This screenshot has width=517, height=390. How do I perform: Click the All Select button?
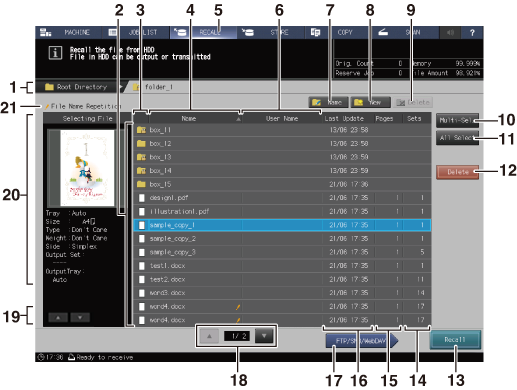coord(457,138)
